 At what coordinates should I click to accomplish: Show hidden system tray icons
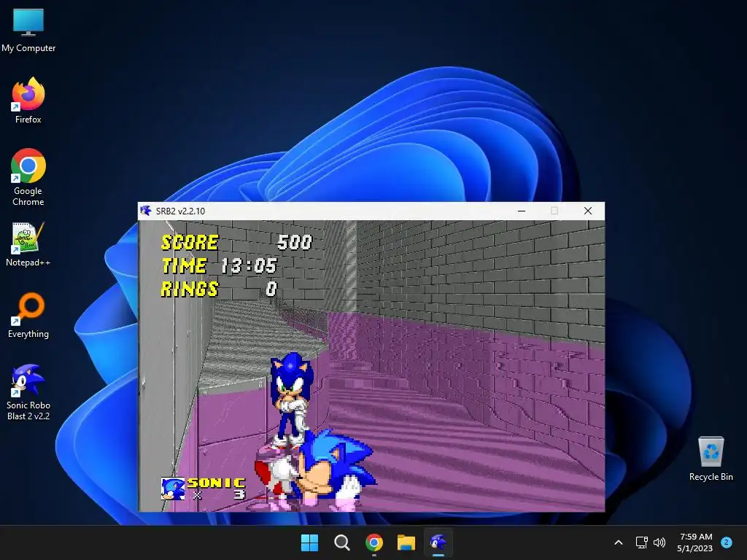pyautogui.click(x=619, y=542)
